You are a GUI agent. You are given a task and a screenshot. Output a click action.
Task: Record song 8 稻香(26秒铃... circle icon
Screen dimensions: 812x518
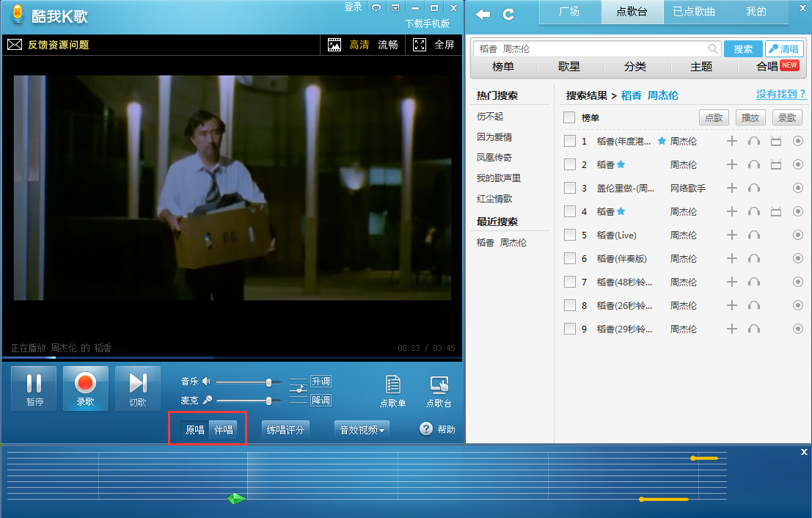[x=798, y=305]
